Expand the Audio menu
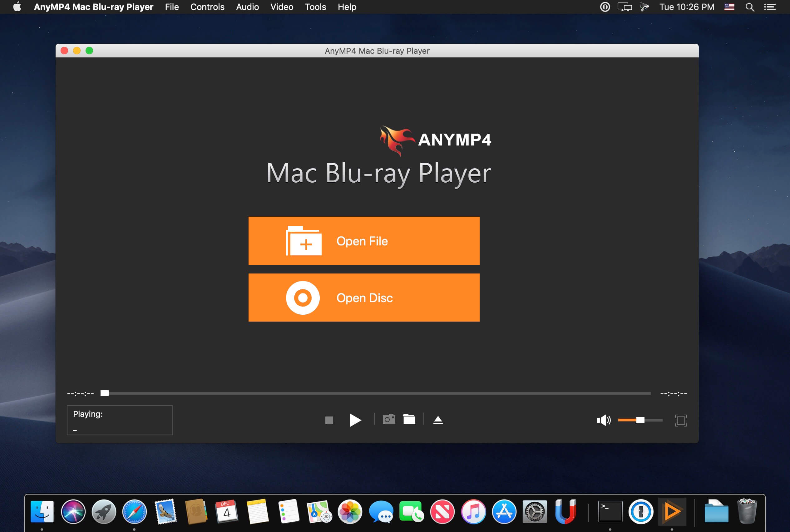 247,7
